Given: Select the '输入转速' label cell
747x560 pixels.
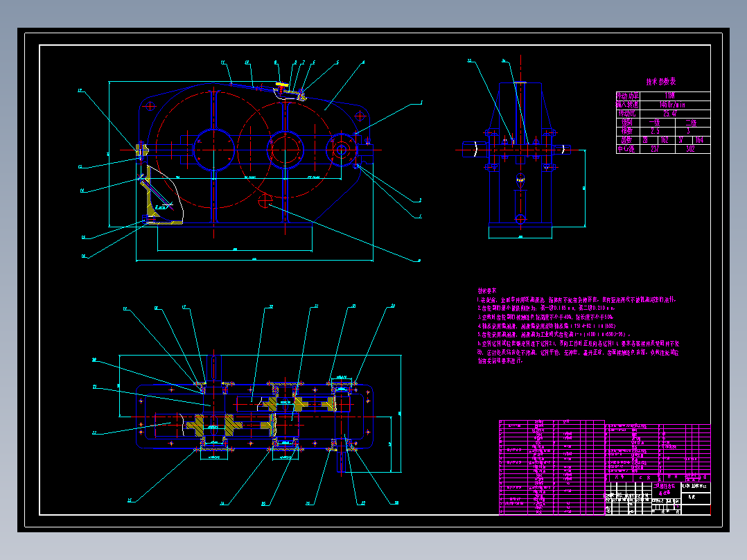Looking at the screenshot, I should point(628,105).
